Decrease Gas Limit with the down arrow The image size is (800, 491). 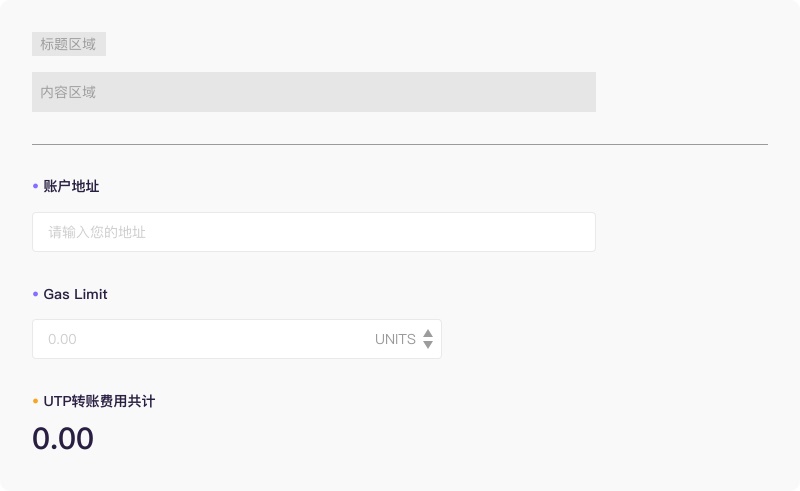click(x=428, y=345)
